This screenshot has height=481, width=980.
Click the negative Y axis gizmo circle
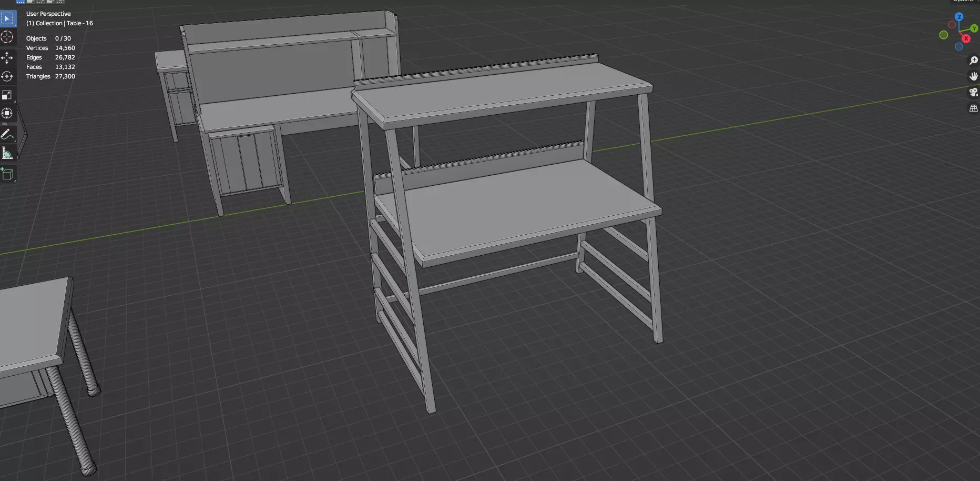[944, 35]
